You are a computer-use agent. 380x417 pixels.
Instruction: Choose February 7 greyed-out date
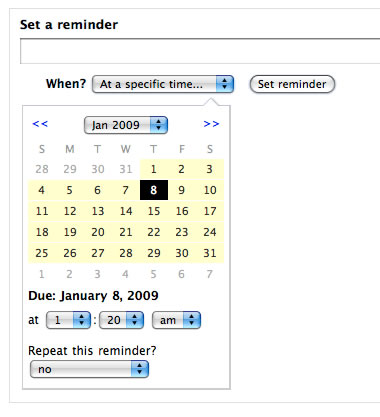click(x=210, y=274)
